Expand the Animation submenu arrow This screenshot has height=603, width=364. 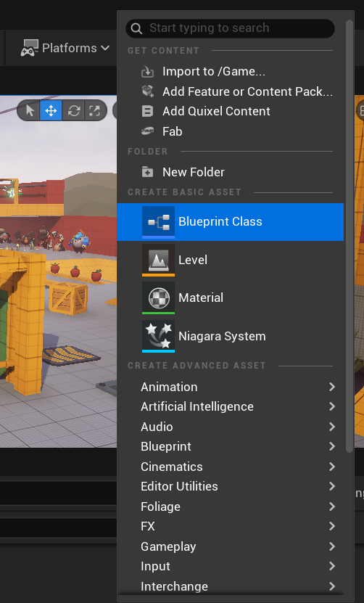coord(332,387)
